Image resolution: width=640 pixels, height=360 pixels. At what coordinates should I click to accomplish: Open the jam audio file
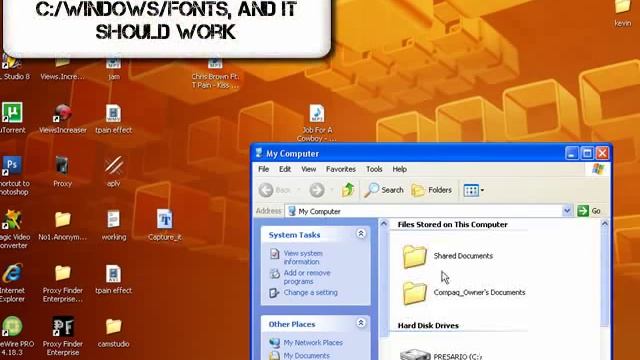pyautogui.click(x=113, y=63)
